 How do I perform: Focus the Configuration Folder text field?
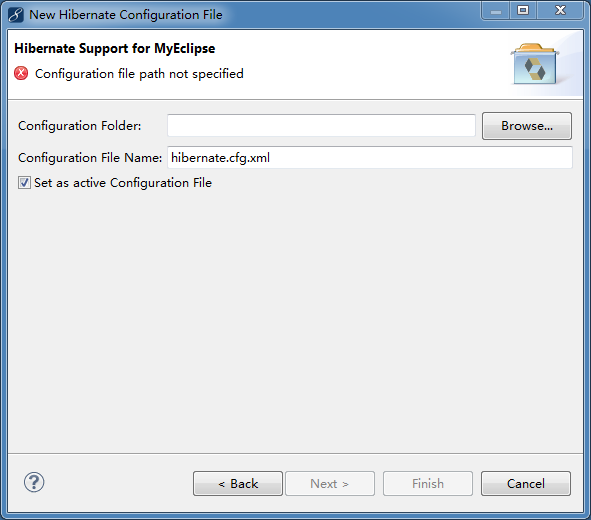[x=321, y=125]
